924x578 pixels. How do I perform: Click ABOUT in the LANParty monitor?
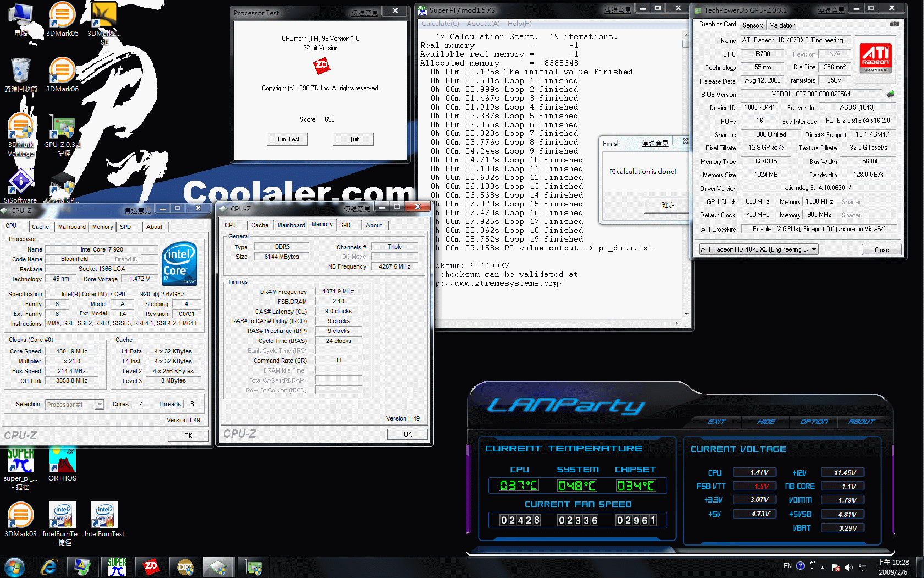(861, 422)
